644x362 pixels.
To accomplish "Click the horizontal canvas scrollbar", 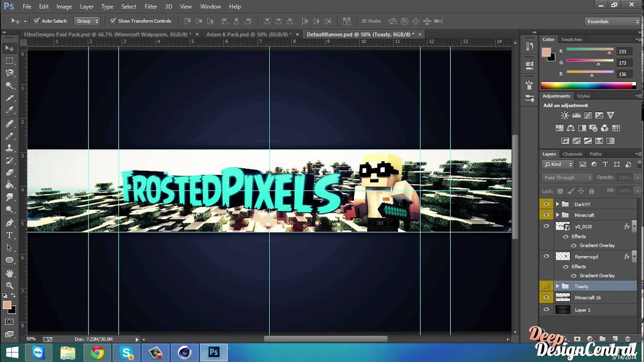I will click(326, 339).
